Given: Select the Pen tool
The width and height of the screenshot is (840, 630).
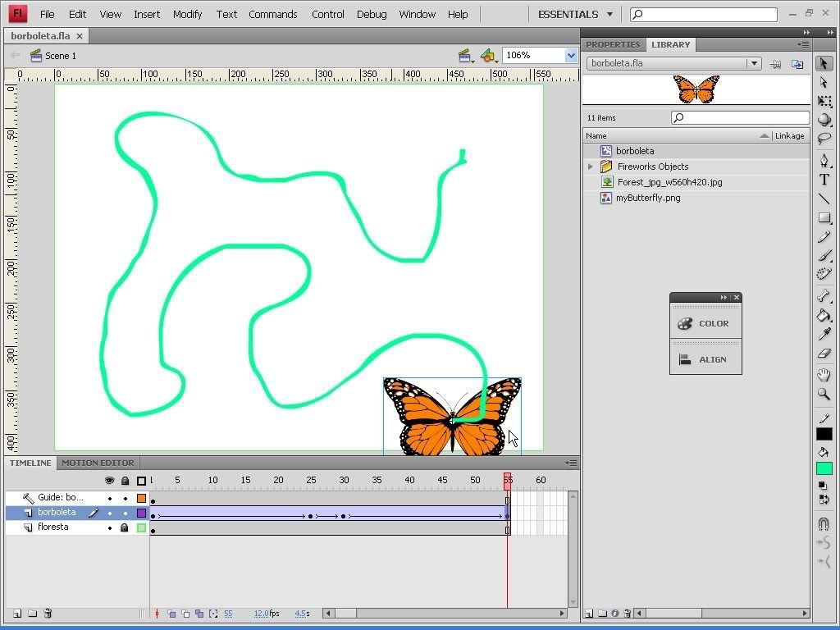Looking at the screenshot, I should click(x=824, y=159).
